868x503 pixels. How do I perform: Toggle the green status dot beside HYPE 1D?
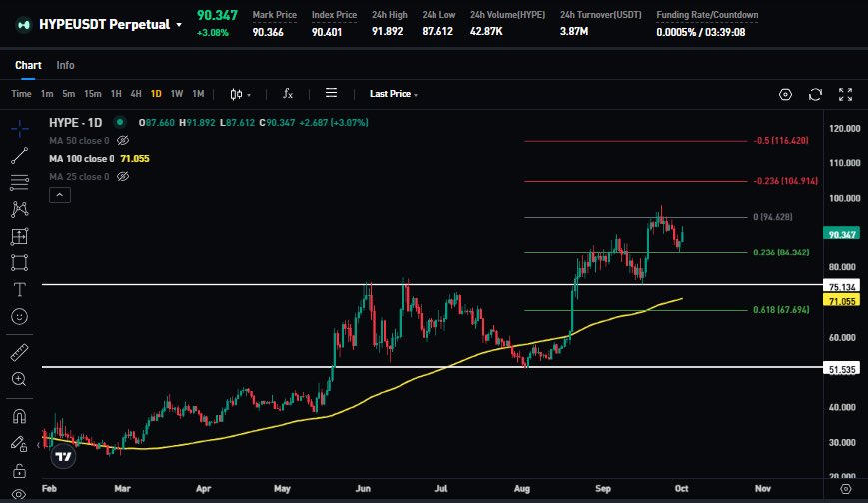[x=120, y=122]
